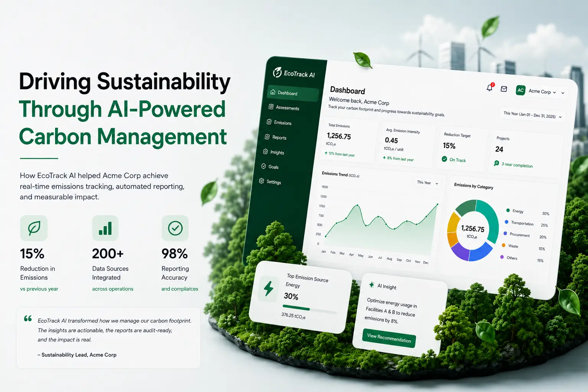588x392 pixels.
Task: Open the This Year date range dropdown
Action: [x=532, y=115]
